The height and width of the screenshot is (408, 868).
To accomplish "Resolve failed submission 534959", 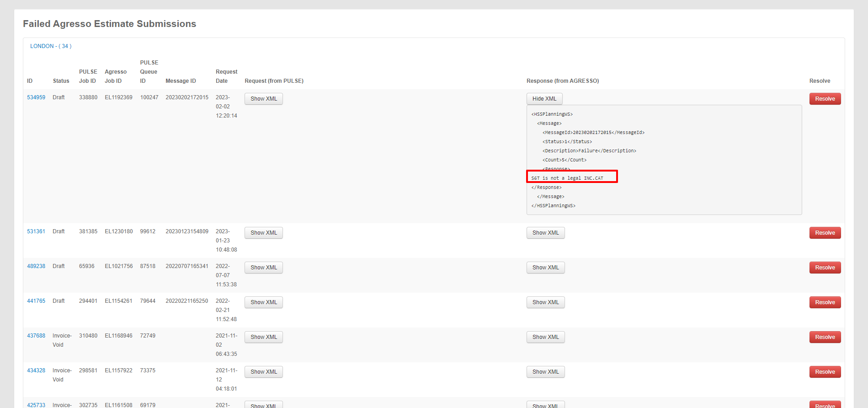I will click(x=825, y=99).
